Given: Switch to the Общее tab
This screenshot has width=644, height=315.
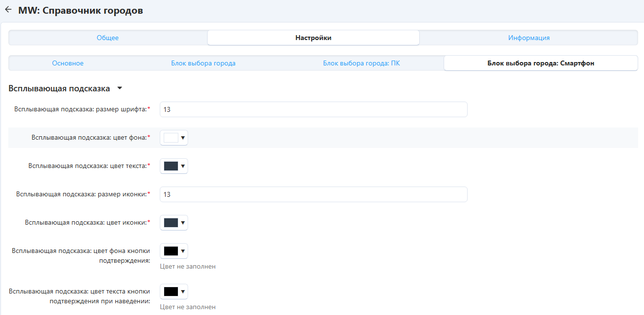Looking at the screenshot, I should click(107, 38).
